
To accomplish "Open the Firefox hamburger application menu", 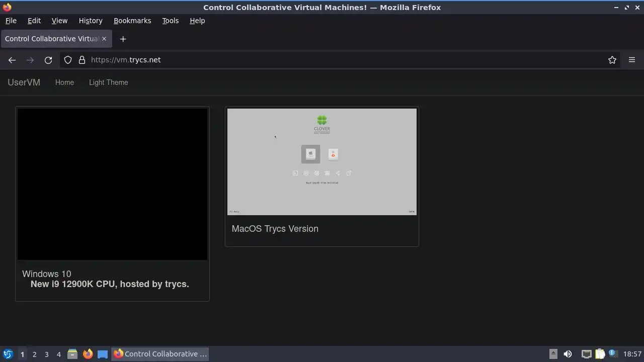I will pos(632,60).
